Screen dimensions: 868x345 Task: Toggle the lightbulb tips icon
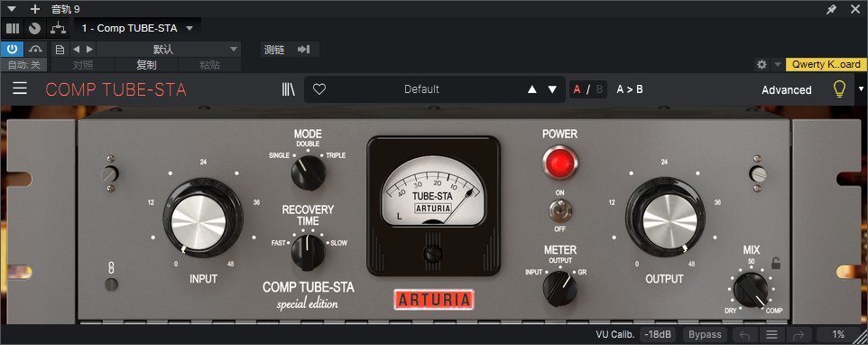[840, 89]
